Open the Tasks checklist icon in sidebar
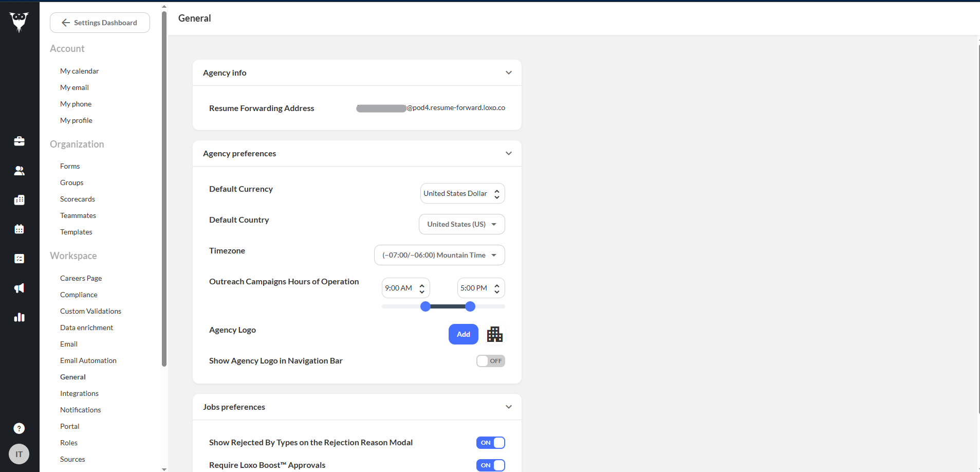 (19, 259)
